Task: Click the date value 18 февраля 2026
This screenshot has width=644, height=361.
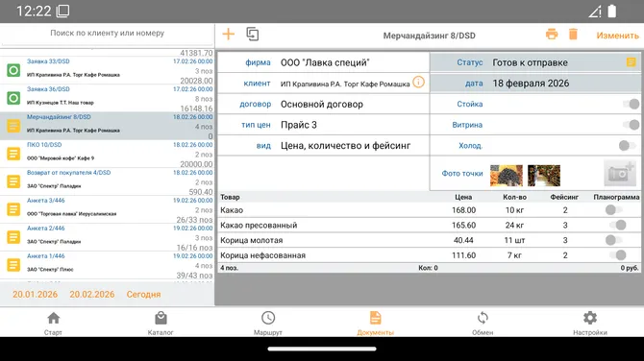Action: (531, 84)
